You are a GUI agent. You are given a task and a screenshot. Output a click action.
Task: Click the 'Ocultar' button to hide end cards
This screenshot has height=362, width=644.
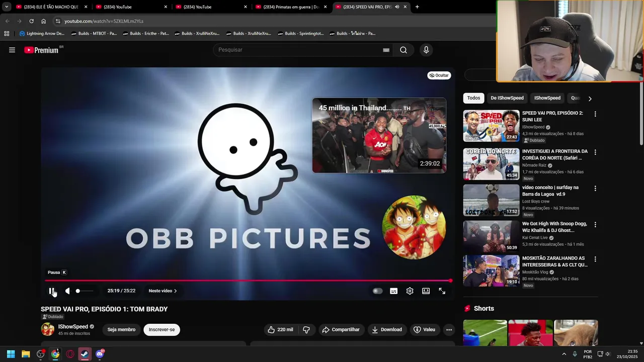point(439,75)
